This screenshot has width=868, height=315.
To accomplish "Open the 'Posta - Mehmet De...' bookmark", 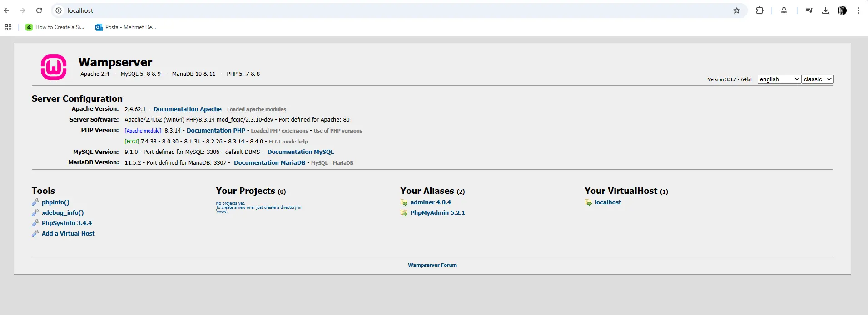I will pyautogui.click(x=126, y=27).
